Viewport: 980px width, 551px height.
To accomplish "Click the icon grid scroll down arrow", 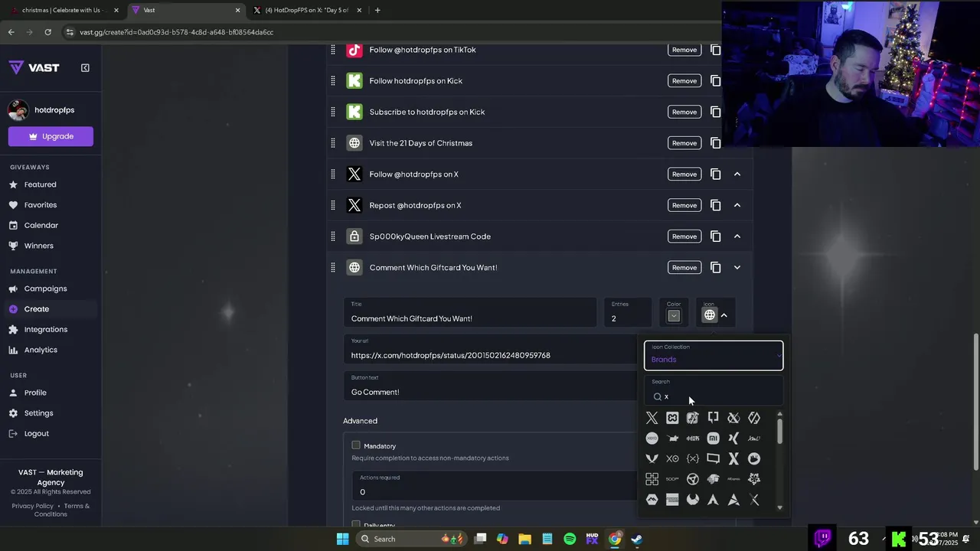I will (780, 507).
